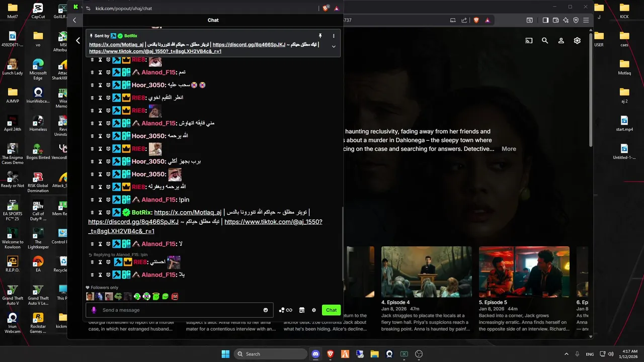Image resolution: width=644 pixels, height=362 pixels.
Task: Toggle Brave sidebar panel button
Action: [545, 20]
